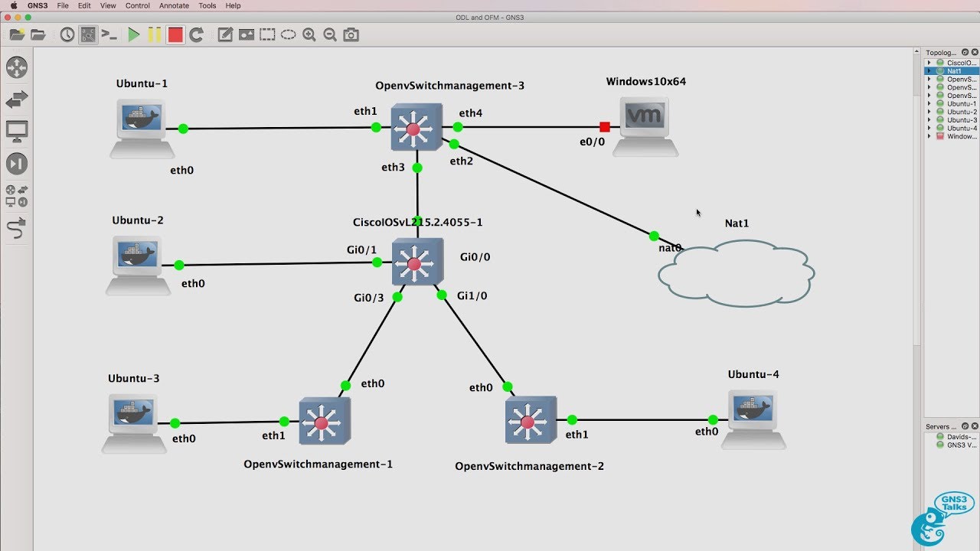Open the Apple menu
This screenshot has height=551, width=980.
pos(13,5)
